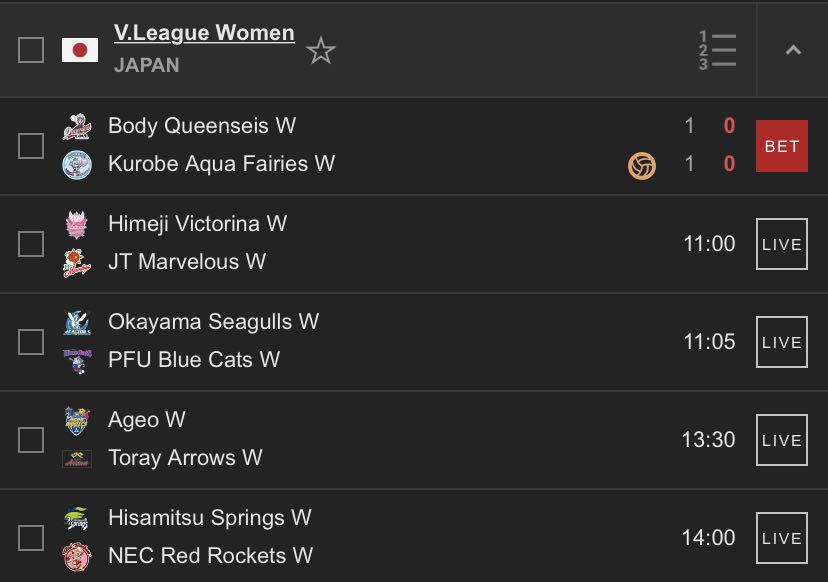Click the Kurobe Aqua Fairies team logo

coord(77,165)
